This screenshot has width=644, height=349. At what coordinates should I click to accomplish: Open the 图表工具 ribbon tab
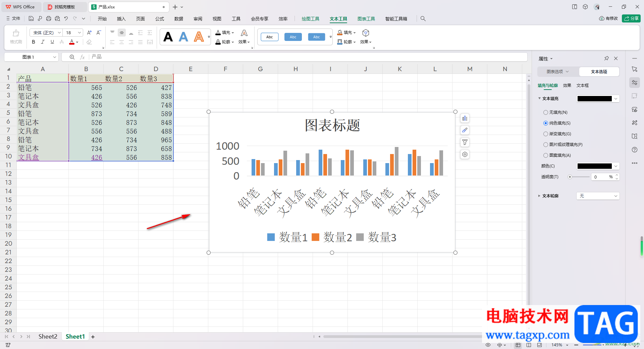[366, 19]
